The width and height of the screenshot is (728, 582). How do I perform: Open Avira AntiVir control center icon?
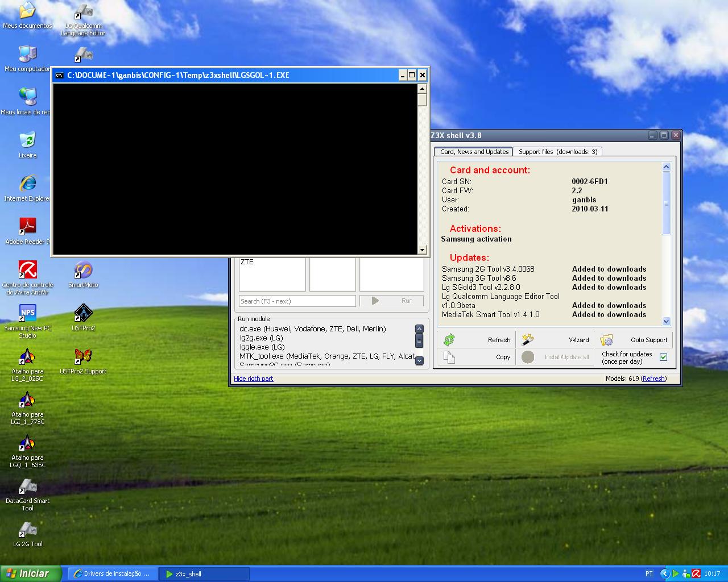(x=27, y=277)
